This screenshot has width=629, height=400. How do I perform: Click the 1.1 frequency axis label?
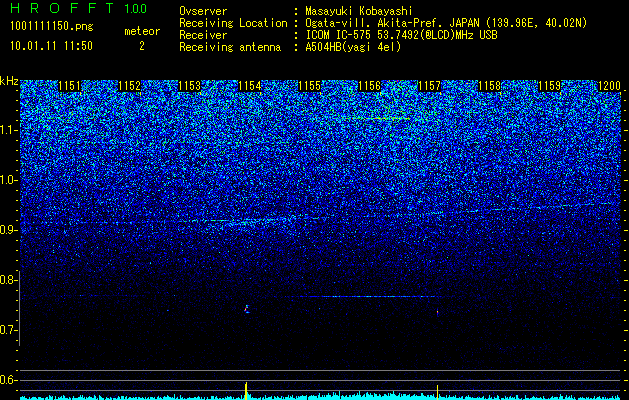9,130
